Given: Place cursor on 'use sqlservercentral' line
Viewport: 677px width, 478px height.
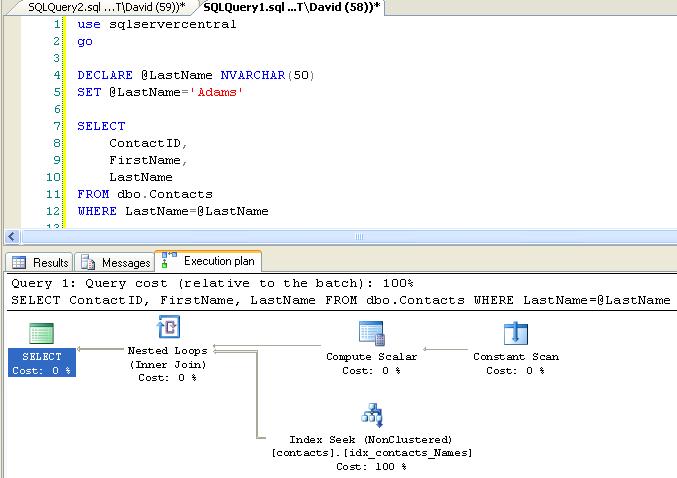Looking at the screenshot, I should (x=157, y=24).
